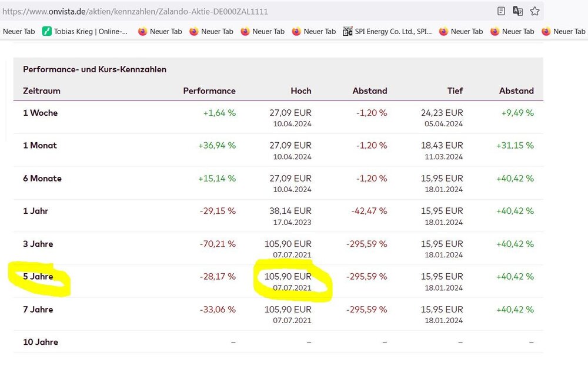Open the Tobias Krieg bookmark
This screenshot has width=588, height=366.
tap(85, 32)
